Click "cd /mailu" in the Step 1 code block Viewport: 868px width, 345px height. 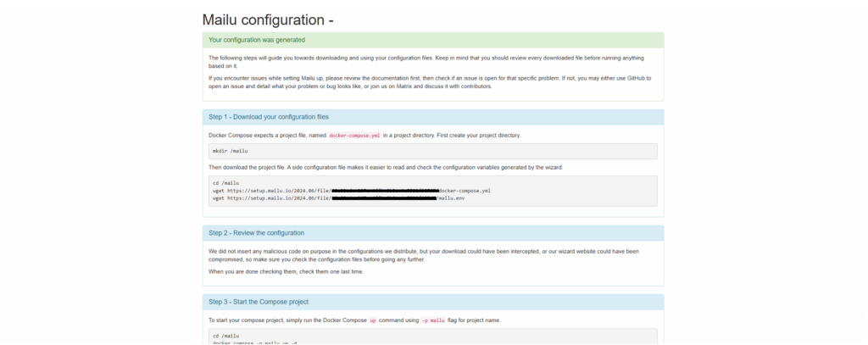point(225,183)
